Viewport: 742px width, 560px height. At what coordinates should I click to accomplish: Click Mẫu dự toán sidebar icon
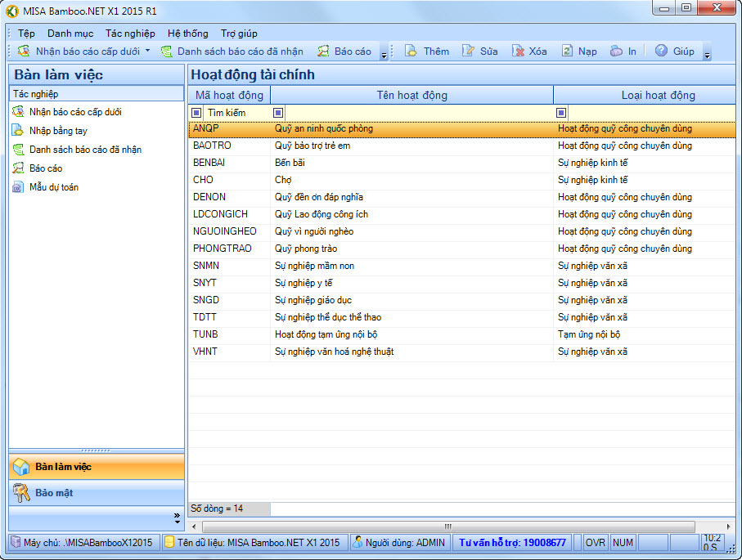(18, 187)
